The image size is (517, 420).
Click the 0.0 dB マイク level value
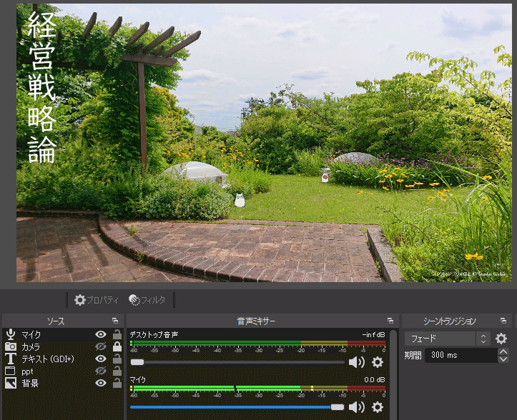point(375,379)
